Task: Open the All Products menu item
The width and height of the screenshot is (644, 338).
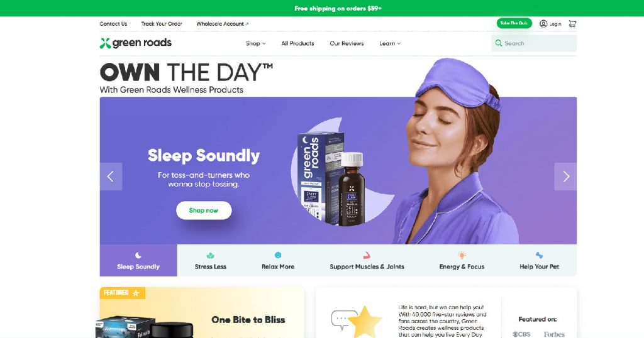Action: click(x=297, y=43)
